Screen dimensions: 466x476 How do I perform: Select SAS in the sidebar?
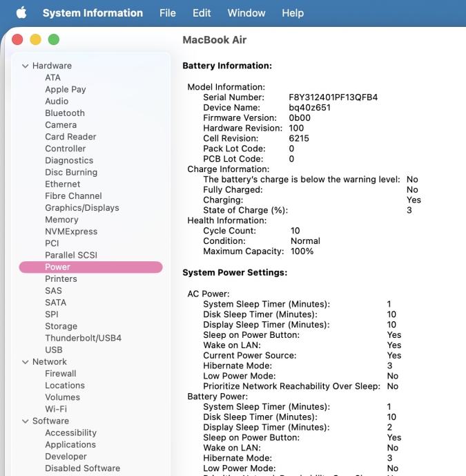53,291
